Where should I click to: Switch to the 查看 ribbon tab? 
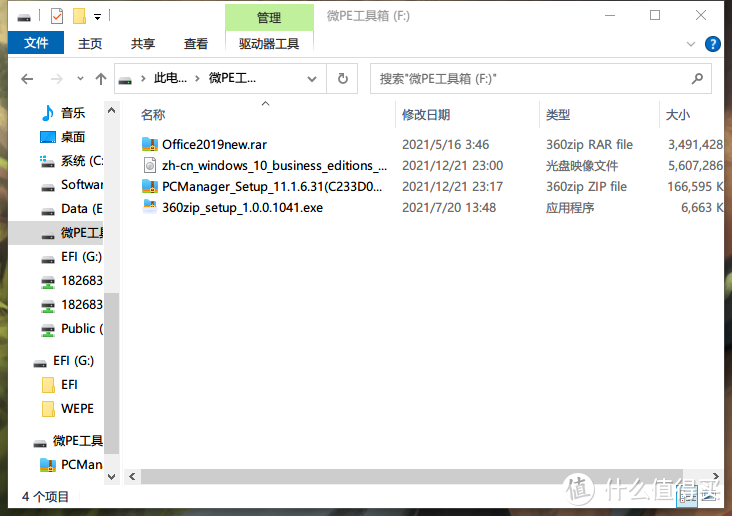coord(196,43)
